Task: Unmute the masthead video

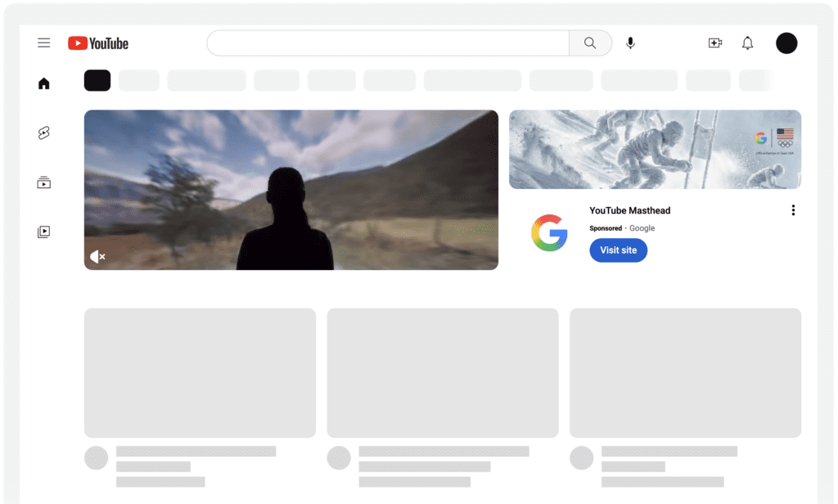Action: point(97,257)
